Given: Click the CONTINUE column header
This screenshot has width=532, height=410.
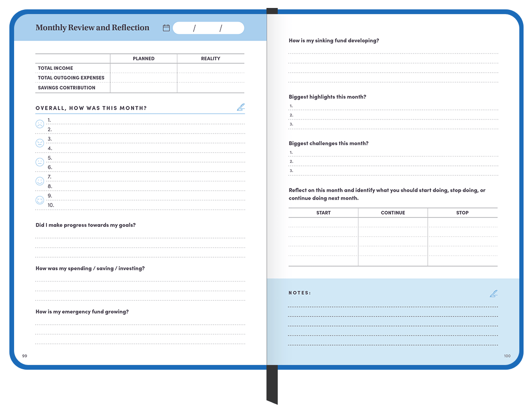Looking at the screenshot, I should (393, 213).
